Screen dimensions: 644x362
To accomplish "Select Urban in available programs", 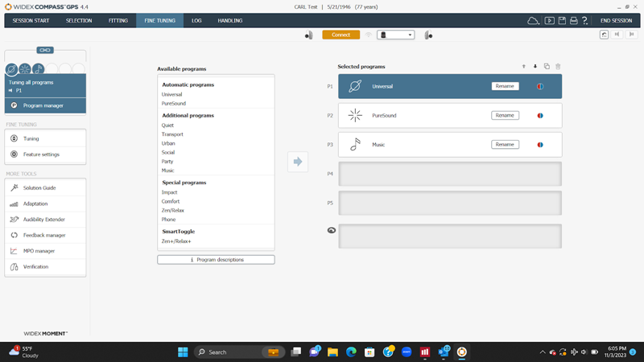I will click(x=168, y=143).
